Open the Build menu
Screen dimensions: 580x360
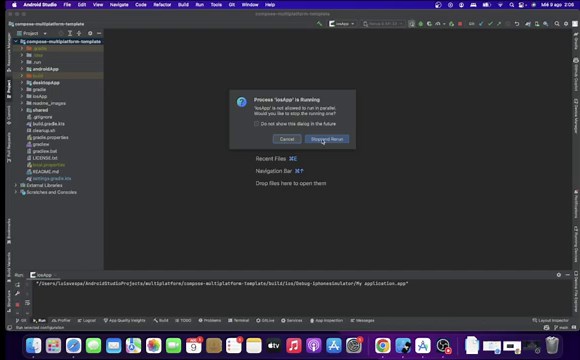tap(183, 5)
